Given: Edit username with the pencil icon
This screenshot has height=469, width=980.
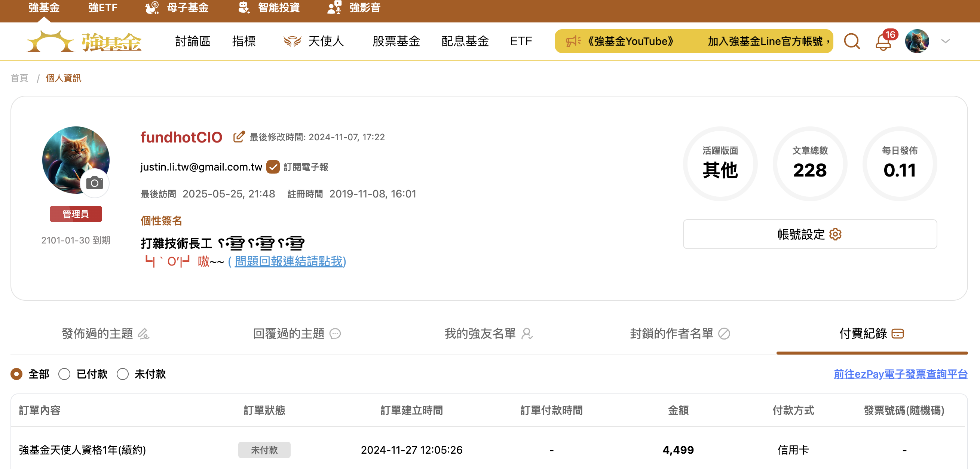Looking at the screenshot, I should point(239,137).
